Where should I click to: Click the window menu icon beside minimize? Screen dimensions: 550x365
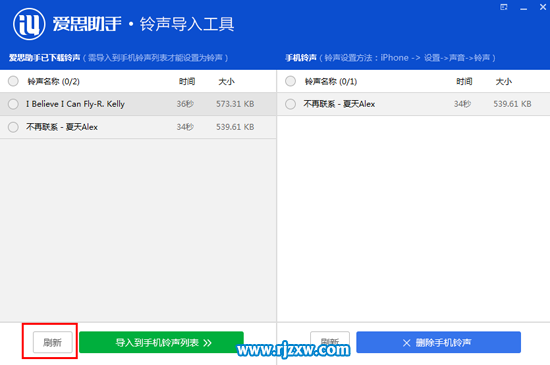[504, 7]
